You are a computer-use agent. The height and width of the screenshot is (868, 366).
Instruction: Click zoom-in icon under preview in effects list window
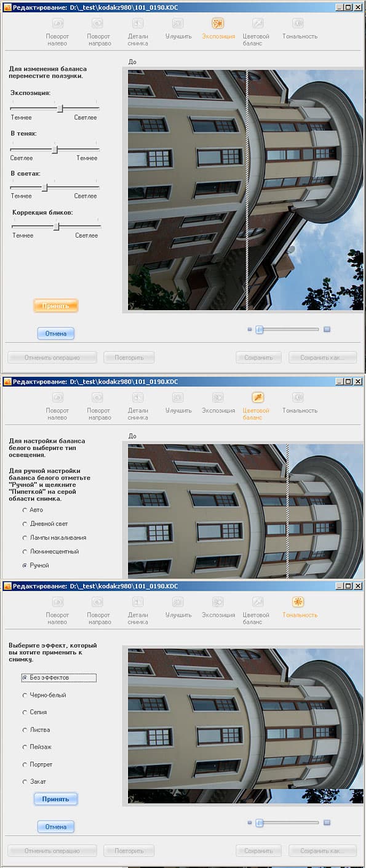[x=327, y=822]
